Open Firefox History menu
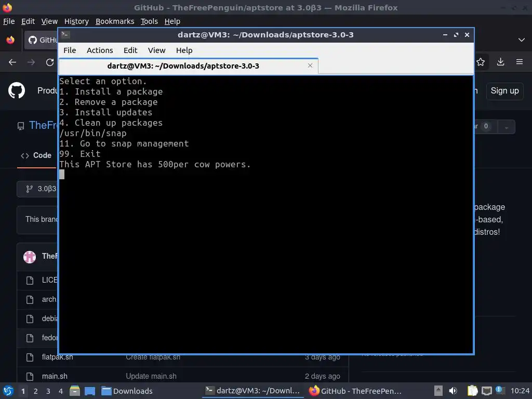532x399 pixels. (x=76, y=21)
